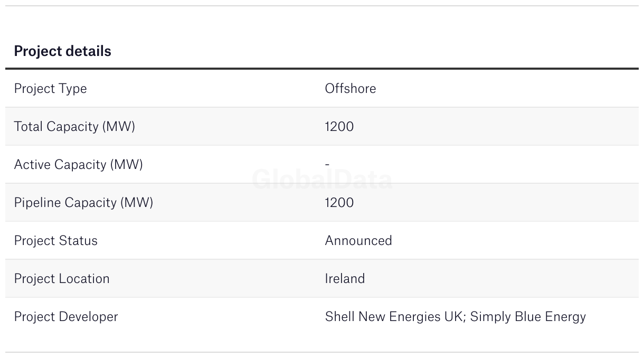
Task: Select Pipeline Capacity (MW) label
Action: (x=83, y=203)
